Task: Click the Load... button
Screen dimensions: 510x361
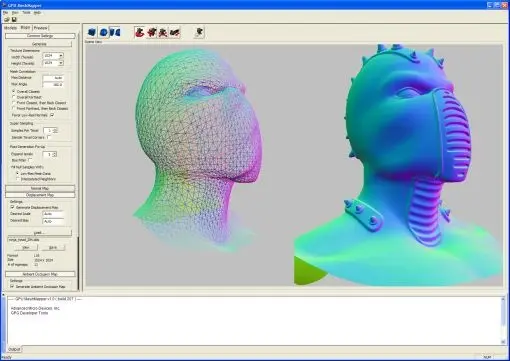Action: (39, 233)
